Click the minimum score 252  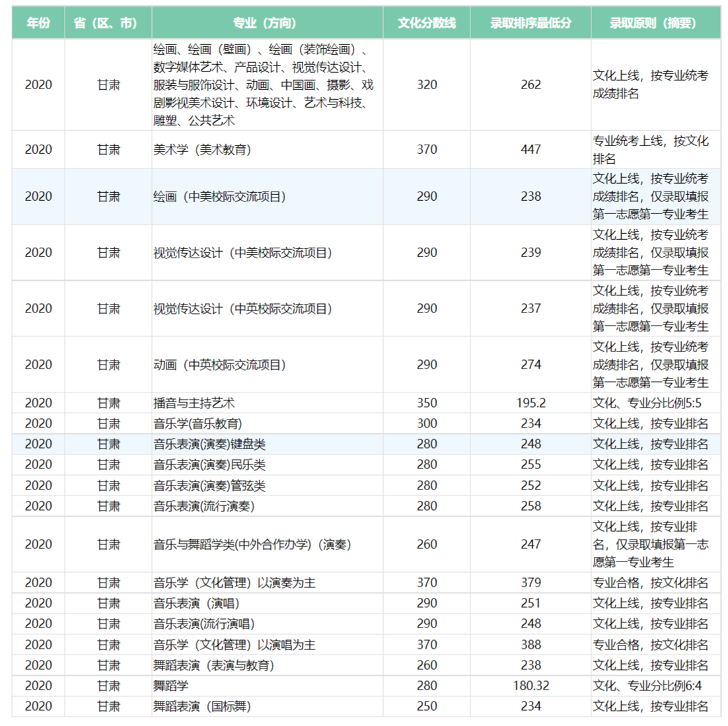530,486
